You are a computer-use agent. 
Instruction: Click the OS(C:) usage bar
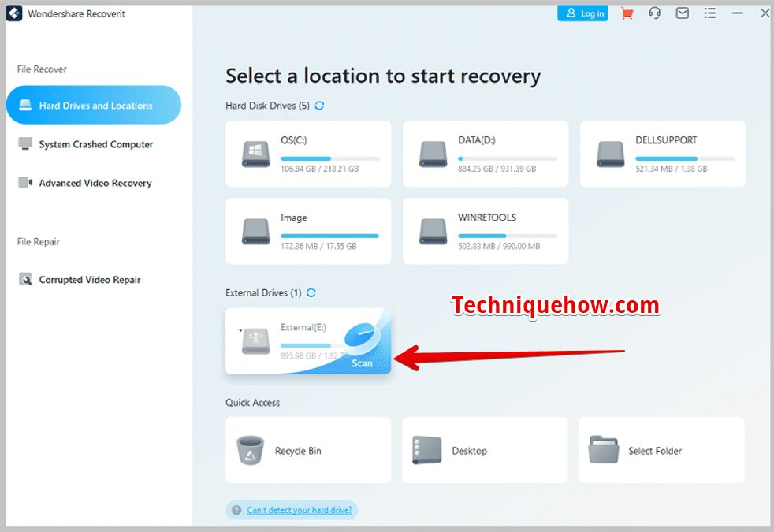coord(330,158)
